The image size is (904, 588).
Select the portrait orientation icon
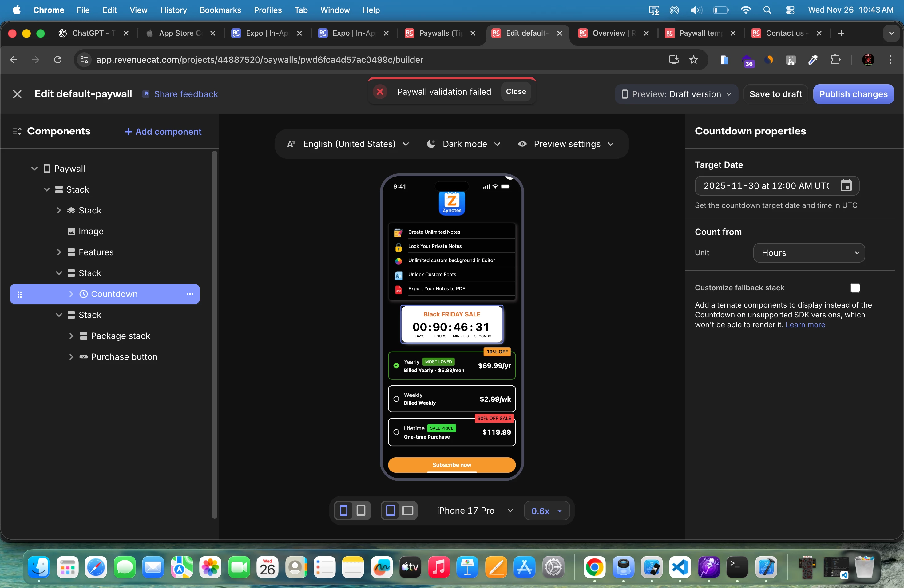click(390, 510)
